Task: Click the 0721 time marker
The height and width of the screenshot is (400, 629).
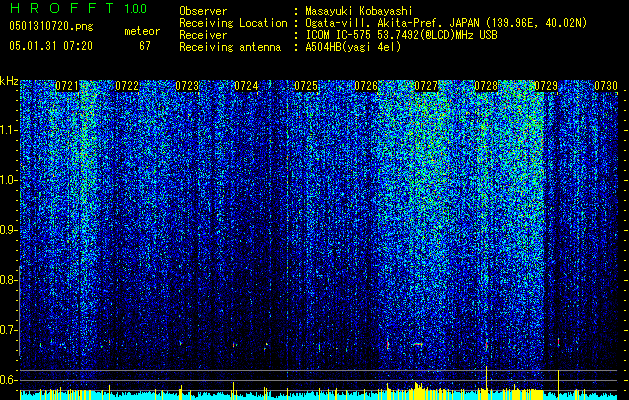Action: click(67, 86)
